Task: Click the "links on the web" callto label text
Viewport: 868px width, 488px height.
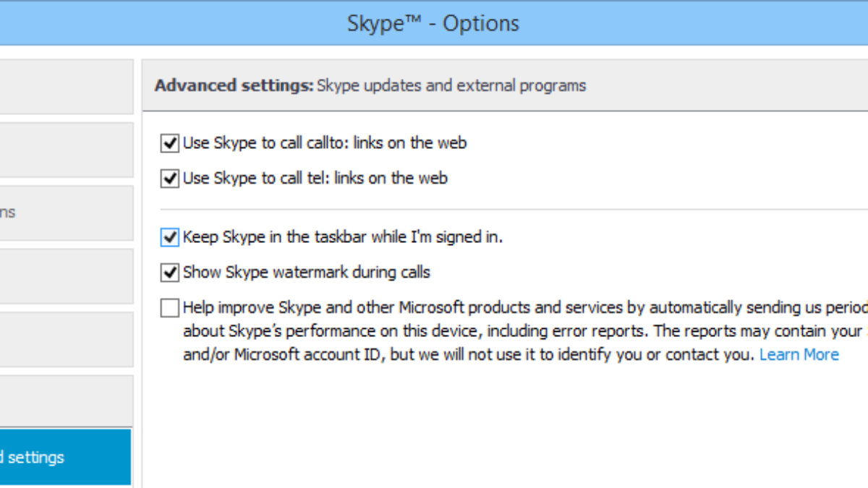Action: [x=409, y=143]
